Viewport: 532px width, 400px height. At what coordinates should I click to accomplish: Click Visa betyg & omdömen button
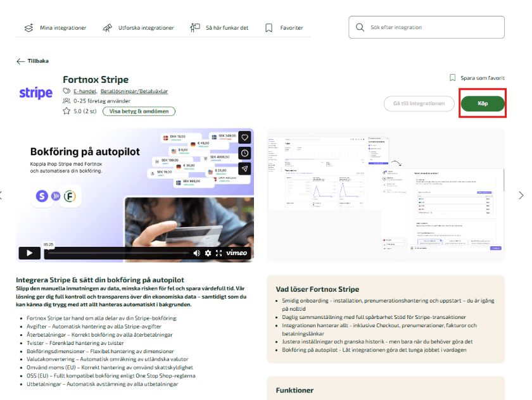click(x=139, y=111)
